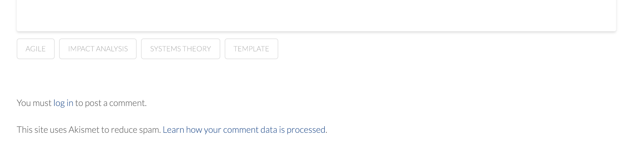Browse articles tagged Impact Analysis
Image resolution: width=644 pixels, height=159 pixels.
tap(98, 49)
